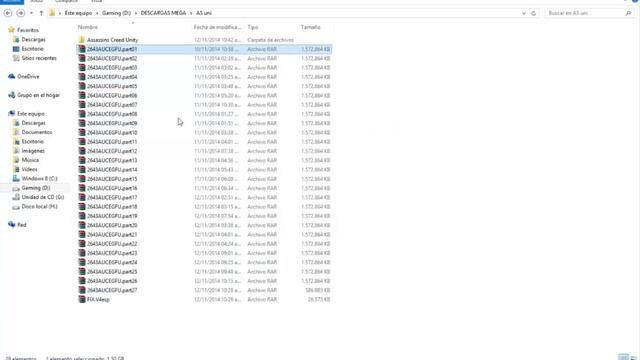
Task: Select 'Gaming (D:)' in the address breadcrumb
Action: [x=116, y=13]
